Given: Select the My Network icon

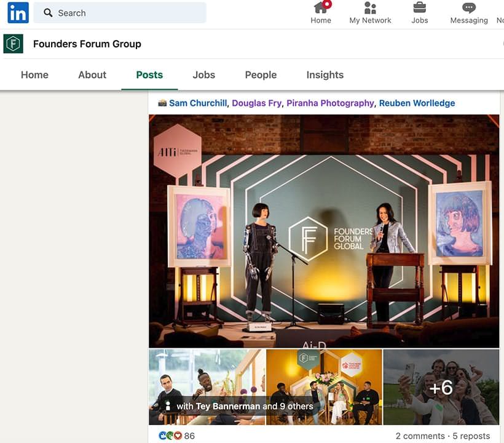Looking at the screenshot, I should point(370,10).
